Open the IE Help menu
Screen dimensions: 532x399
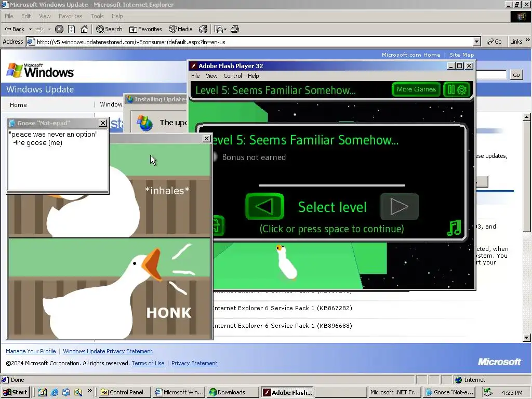pos(117,16)
